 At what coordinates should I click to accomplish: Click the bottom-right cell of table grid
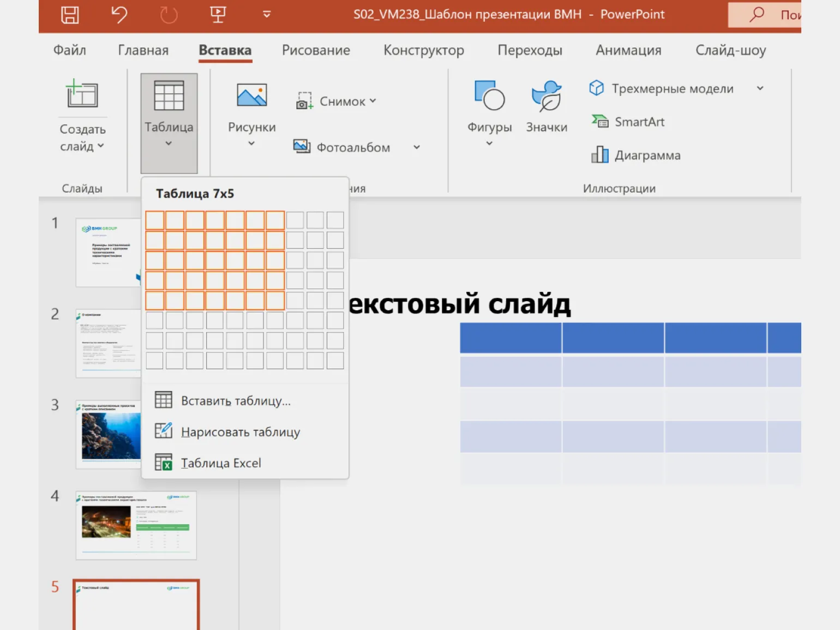335,361
